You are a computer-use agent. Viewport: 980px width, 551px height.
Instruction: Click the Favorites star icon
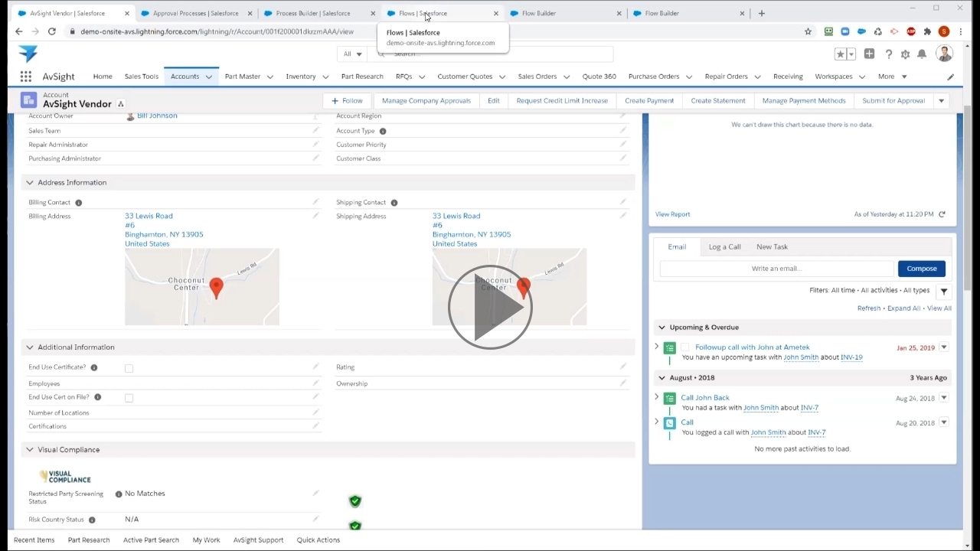coord(841,54)
